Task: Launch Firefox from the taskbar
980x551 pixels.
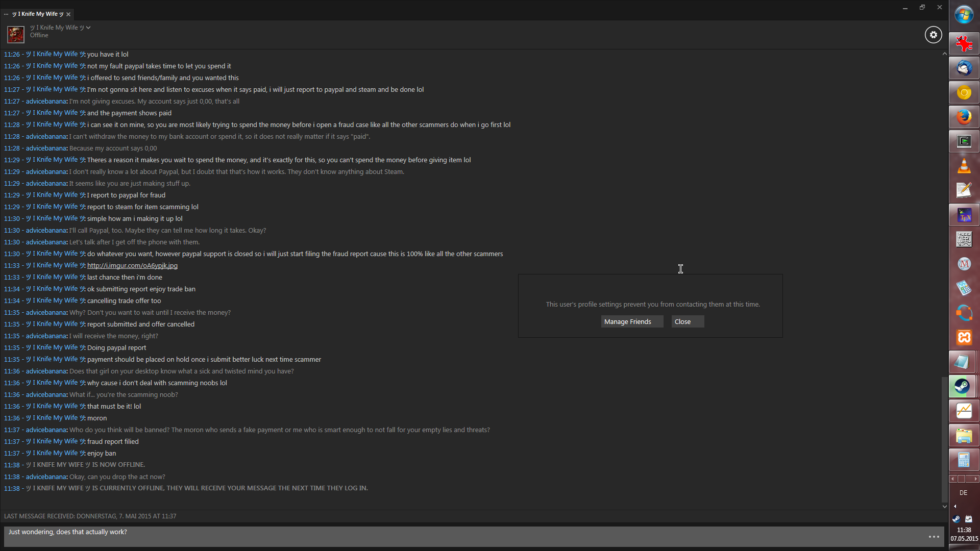Action: point(964,117)
